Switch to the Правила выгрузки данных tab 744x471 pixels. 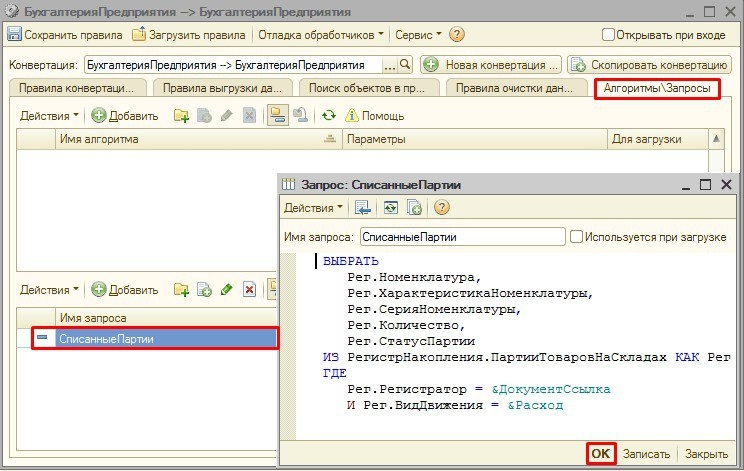tap(222, 88)
